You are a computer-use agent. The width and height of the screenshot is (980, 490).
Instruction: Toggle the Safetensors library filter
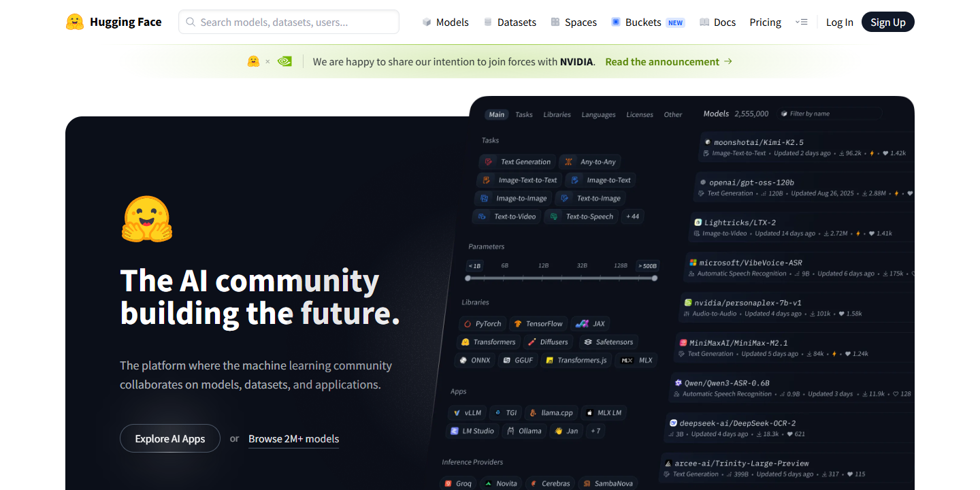[x=607, y=342]
